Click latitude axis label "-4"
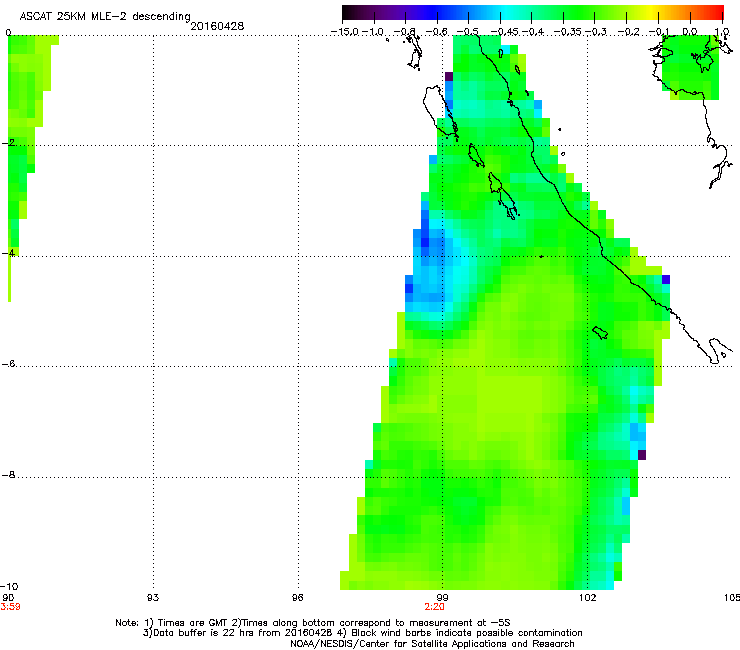Image resolution: width=740 pixels, height=650 pixels. (x=8, y=253)
